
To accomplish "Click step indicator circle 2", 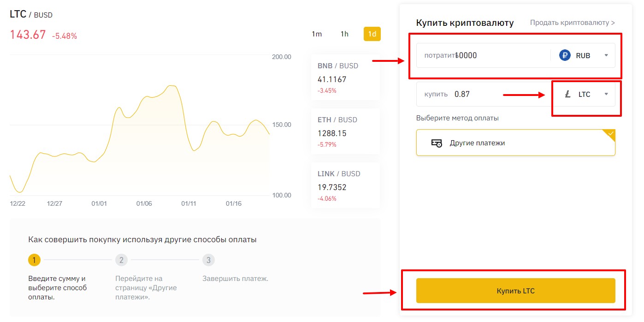I will click(x=121, y=260).
